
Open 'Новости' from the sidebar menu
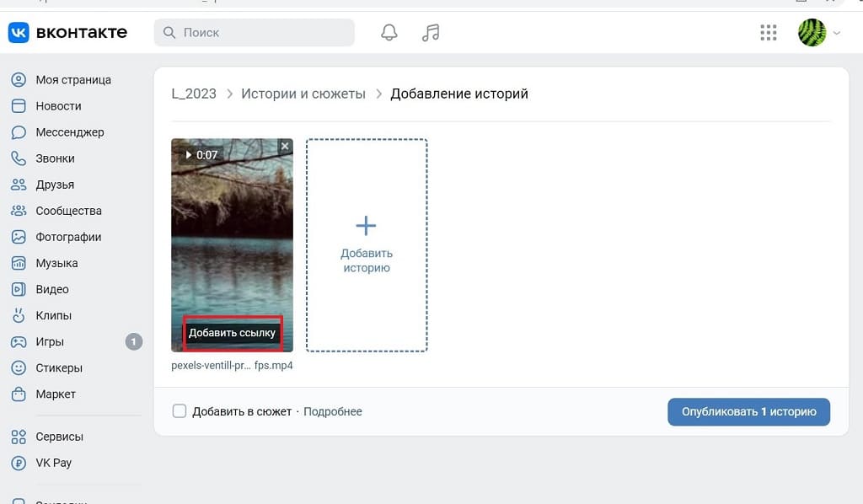tap(58, 106)
